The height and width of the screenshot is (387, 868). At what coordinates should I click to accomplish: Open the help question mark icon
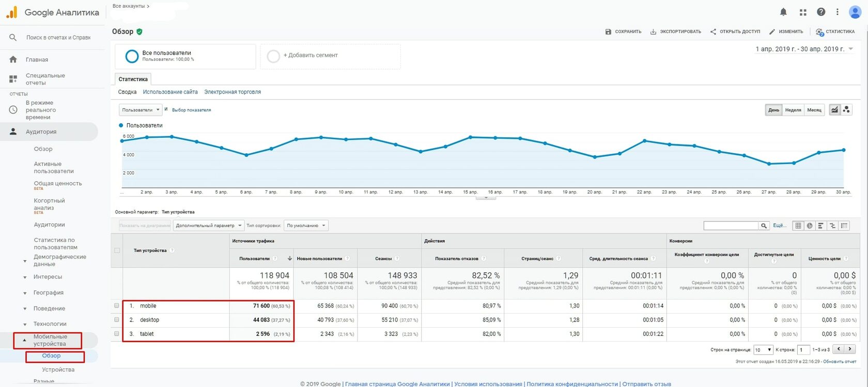[820, 12]
